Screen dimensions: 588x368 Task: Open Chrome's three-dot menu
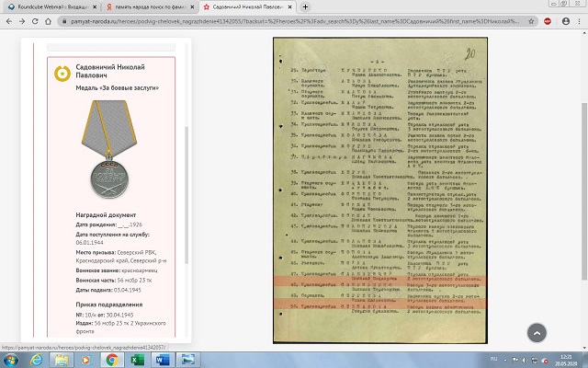(x=580, y=21)
